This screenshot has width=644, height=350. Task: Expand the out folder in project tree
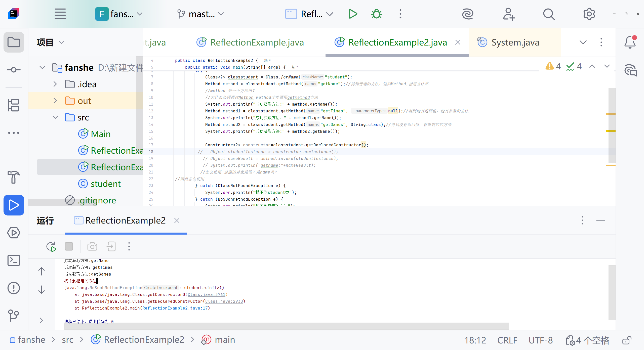tap(55, 101)
